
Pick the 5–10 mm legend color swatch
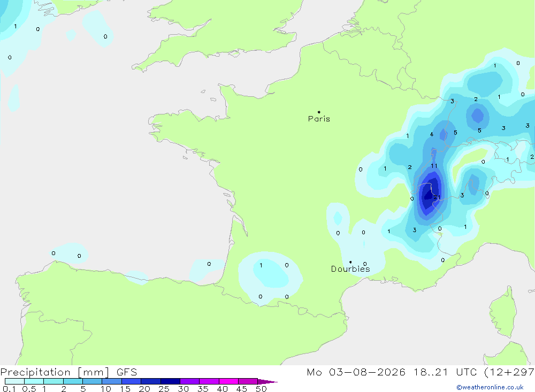92,381
